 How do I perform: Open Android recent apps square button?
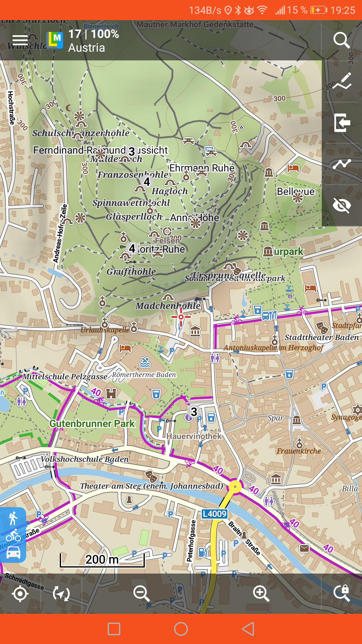coord(114,629)
